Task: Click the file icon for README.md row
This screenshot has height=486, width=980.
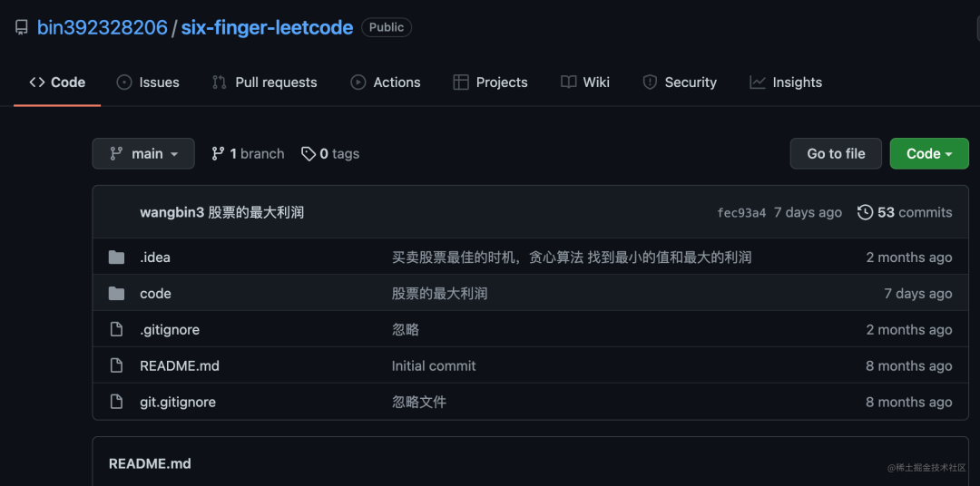Action: coord(116,366)
